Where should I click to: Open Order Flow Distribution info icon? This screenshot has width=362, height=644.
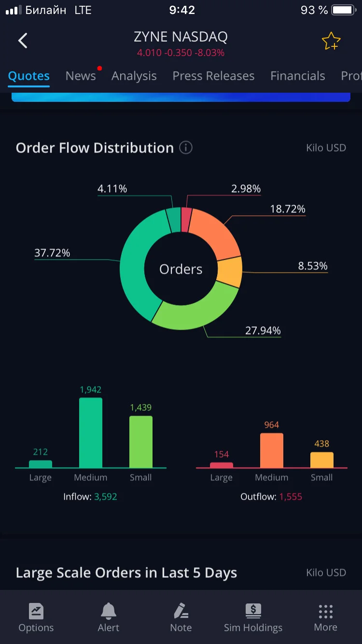186,148
